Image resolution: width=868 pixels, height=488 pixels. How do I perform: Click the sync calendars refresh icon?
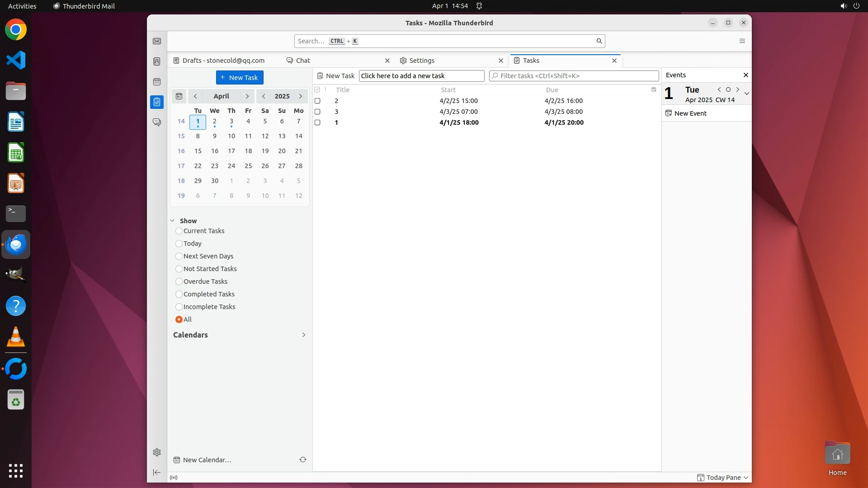click(x=303, y=460)
